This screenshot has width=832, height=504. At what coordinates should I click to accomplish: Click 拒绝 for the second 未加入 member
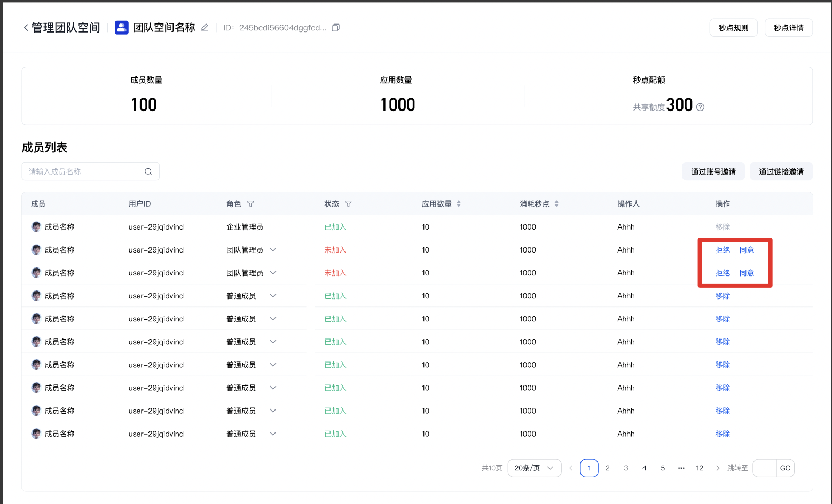tap(723, 273)
